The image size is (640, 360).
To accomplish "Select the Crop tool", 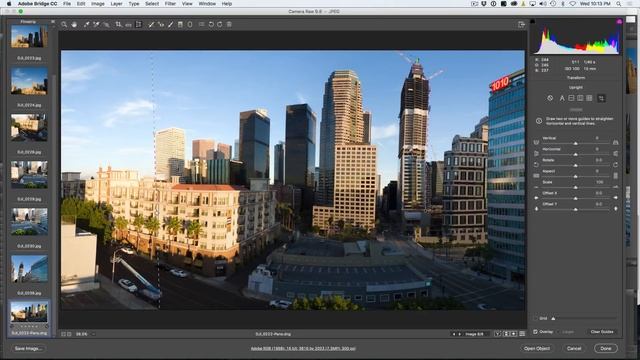I will [118, 24].
